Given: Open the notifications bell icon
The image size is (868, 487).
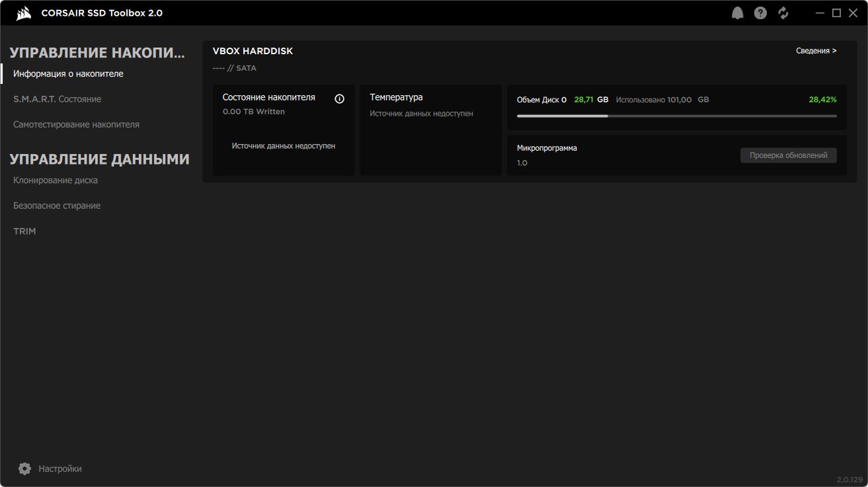Looking at the screenshot, I should (737, 12).
